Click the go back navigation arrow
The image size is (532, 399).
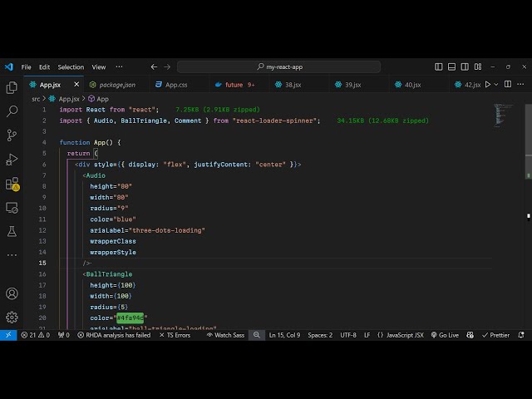point(154,67)
